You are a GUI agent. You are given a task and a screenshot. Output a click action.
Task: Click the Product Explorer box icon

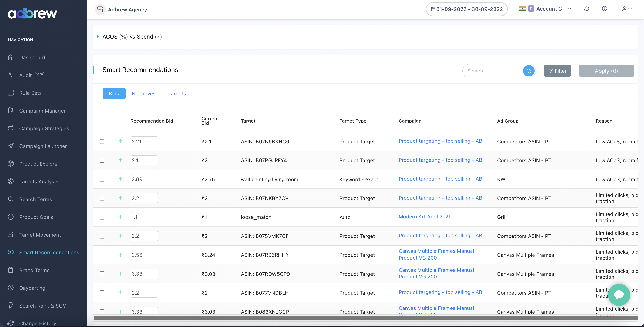click(11, 164)
